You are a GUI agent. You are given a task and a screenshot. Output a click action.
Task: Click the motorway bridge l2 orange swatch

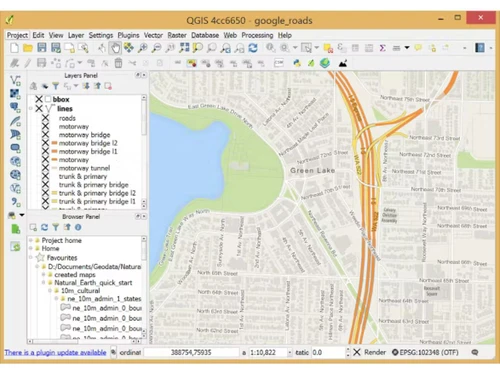[55, 143]
